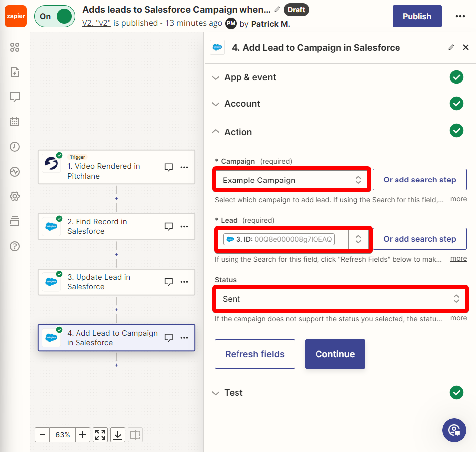Image resolution: width=476 pixels, height=452 pixels.
Task: Add a step between steps 2 and 3
Action: click(x=116, y=254)
